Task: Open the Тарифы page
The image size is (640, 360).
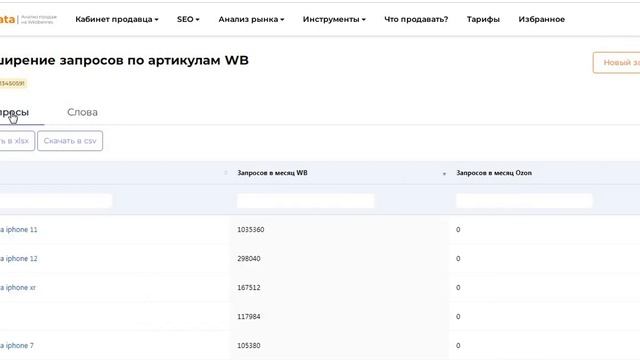Action: pos(483,19)
